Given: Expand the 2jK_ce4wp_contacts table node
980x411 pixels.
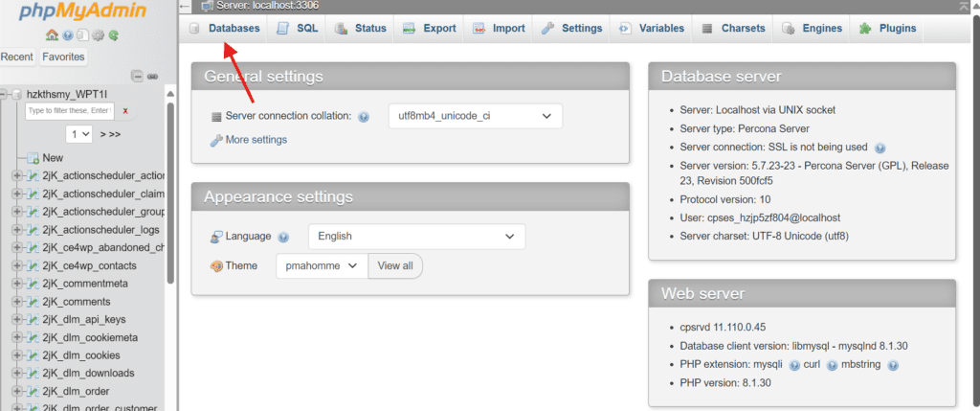Looking at the screenshot, I should (x=17, y=266).
